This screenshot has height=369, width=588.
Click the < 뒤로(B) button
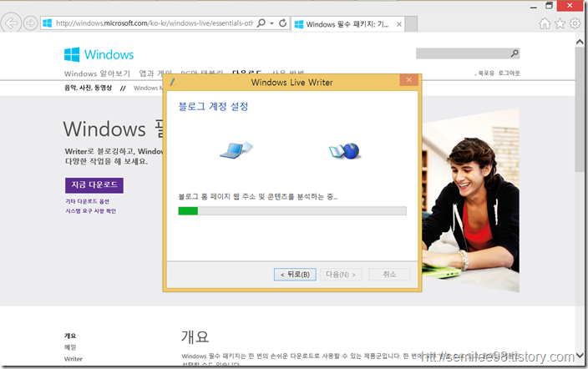pos(295,275)
